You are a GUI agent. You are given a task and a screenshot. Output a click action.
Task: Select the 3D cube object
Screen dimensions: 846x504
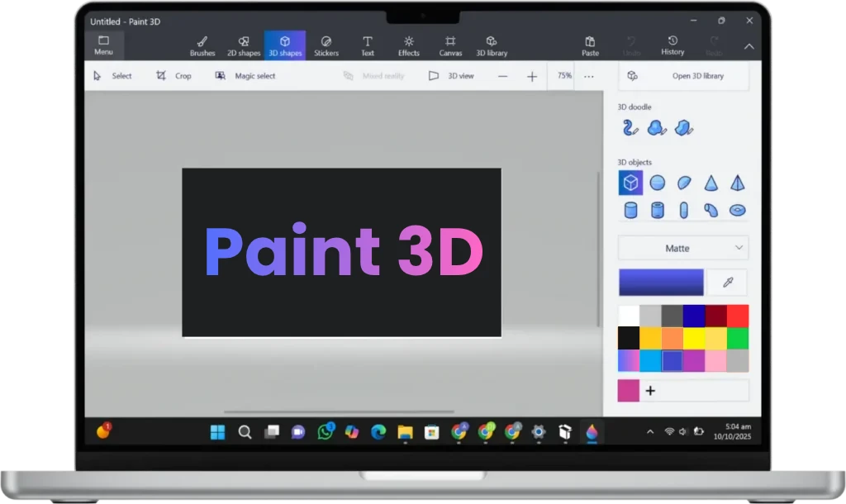[630, 183]
